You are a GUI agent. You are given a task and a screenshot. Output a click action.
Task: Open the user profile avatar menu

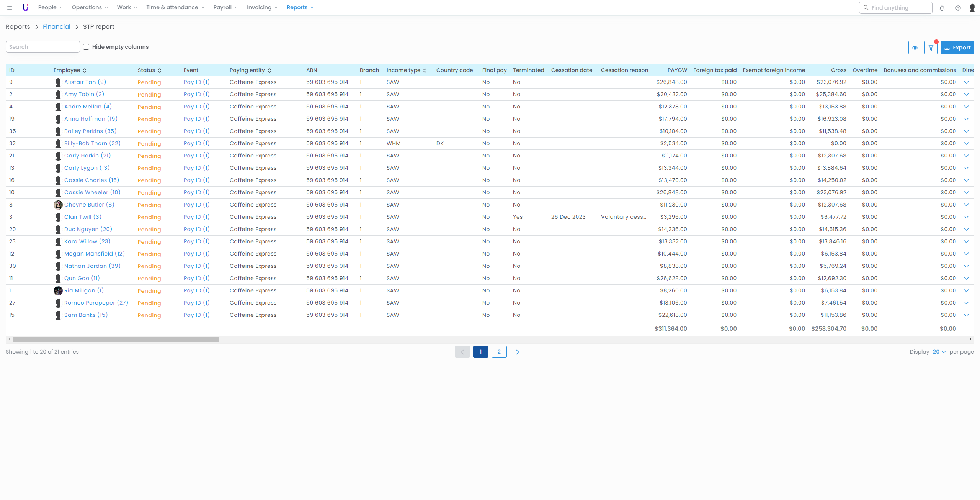pos(972,8)
